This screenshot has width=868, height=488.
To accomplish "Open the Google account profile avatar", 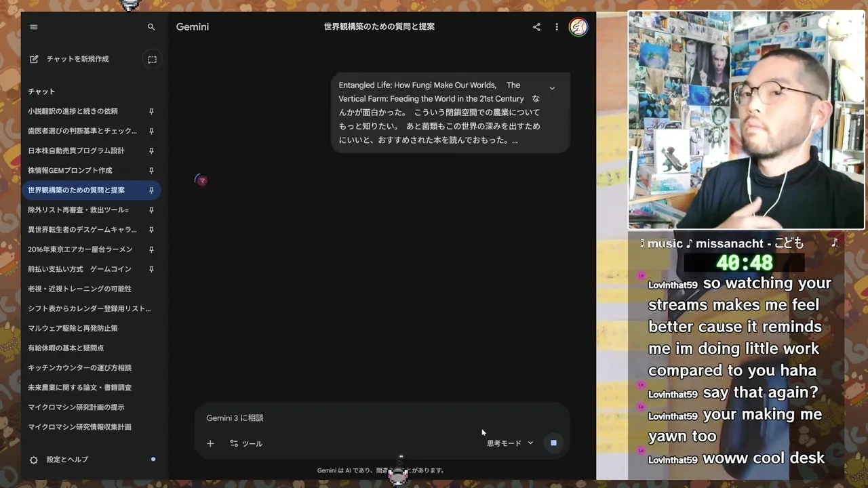I will click(x=578, y=27).
